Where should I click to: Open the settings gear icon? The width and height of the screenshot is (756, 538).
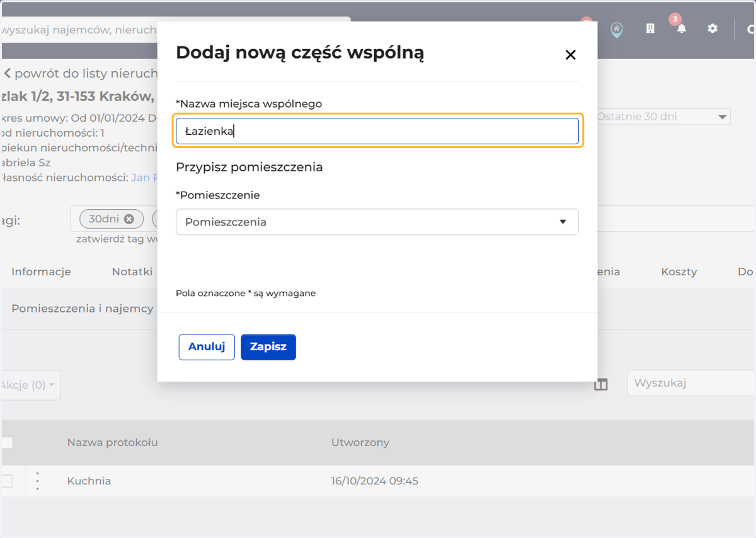pos(713,28)
